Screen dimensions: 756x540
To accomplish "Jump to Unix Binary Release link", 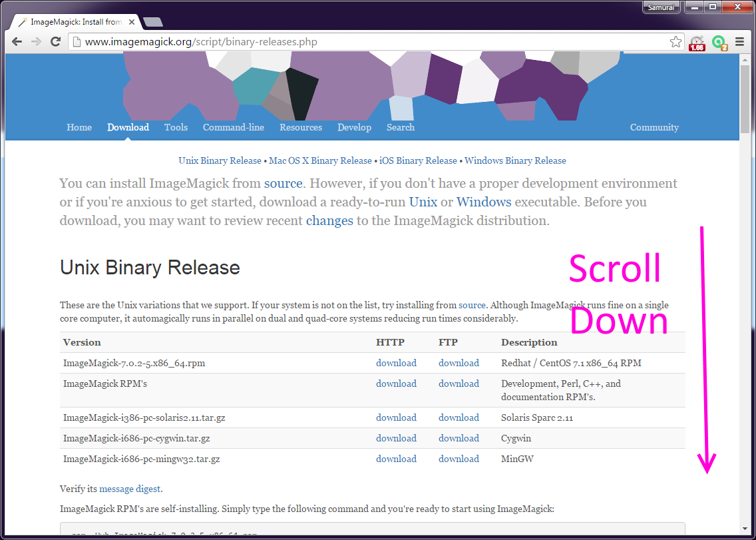I will point(220,160).
